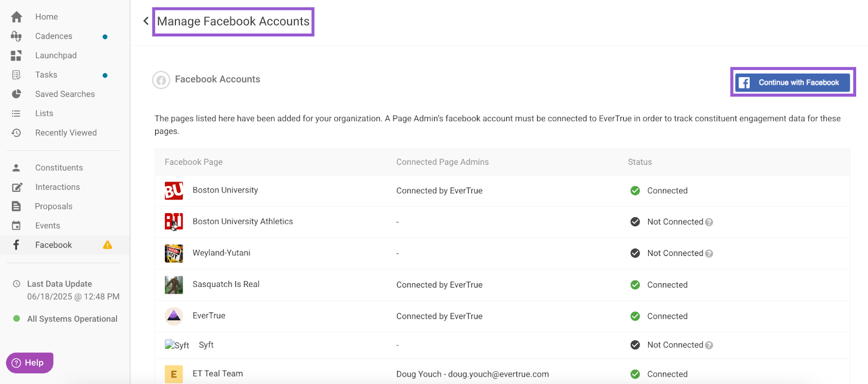Click the EverTrue page name
Viewport: 868px width, 384px height.
pos(209,316)
